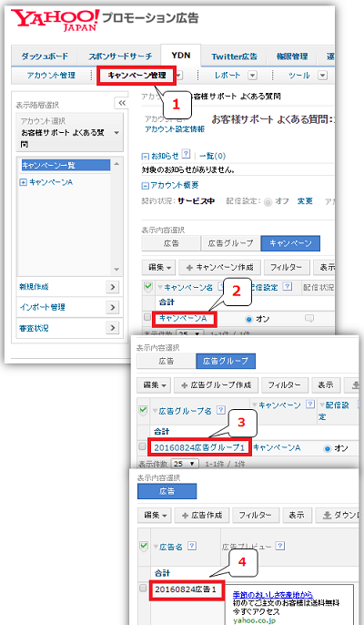Check the box for the キャンペーンA row
The width and height of the screenshot is (364, 625).
pos(147,317)
